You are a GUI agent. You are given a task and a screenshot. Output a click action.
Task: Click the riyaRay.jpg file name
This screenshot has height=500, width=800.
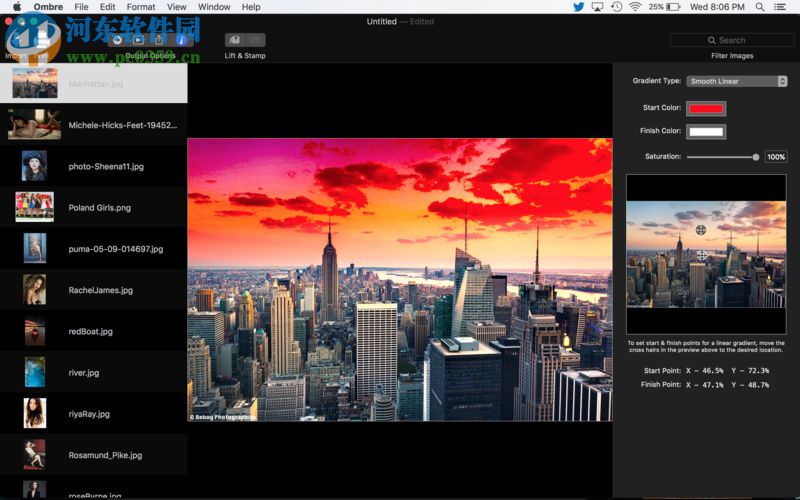pyautogui.click(x=89, y=414)
